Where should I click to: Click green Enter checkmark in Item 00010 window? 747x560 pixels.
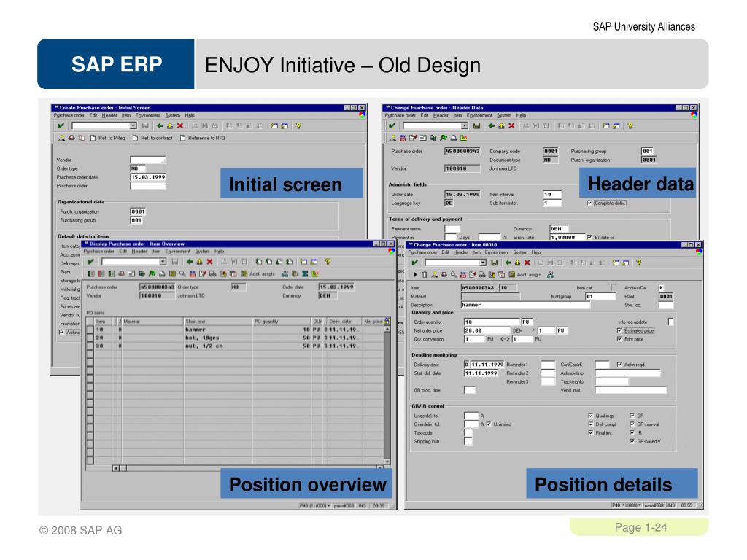point(414,262)
